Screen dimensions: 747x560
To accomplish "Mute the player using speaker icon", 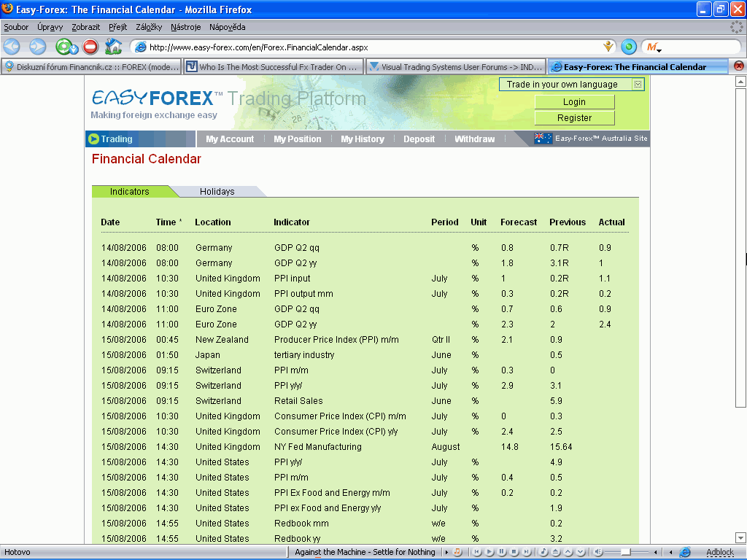I will [x=598, y=552].
